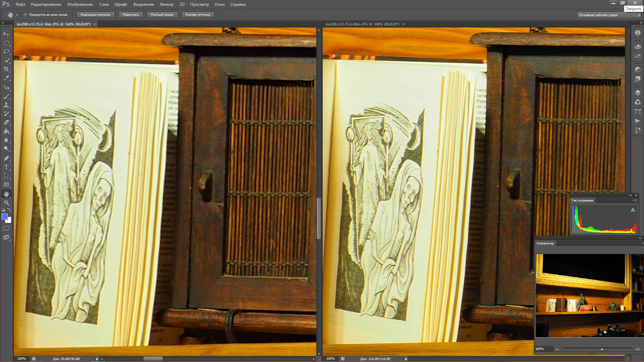Select the Pen tool
Image resolution: width=644 pixels, height=362 pixels.
click(6, 158)
